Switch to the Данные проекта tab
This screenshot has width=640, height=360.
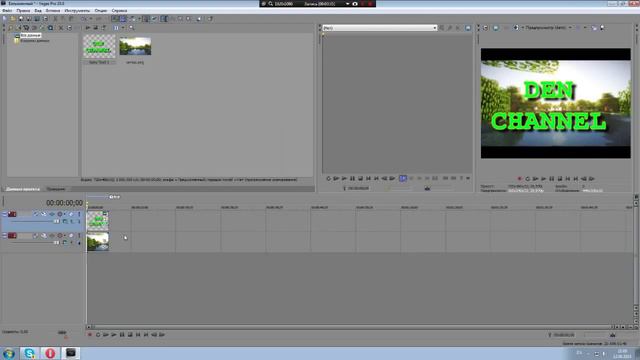coord(23,189)
